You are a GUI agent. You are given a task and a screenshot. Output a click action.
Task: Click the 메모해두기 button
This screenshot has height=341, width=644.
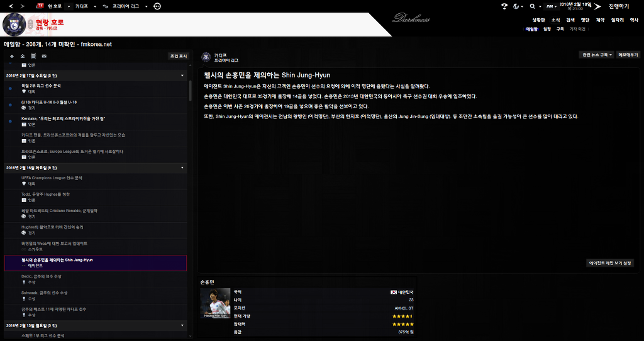[x=628, y=55]
